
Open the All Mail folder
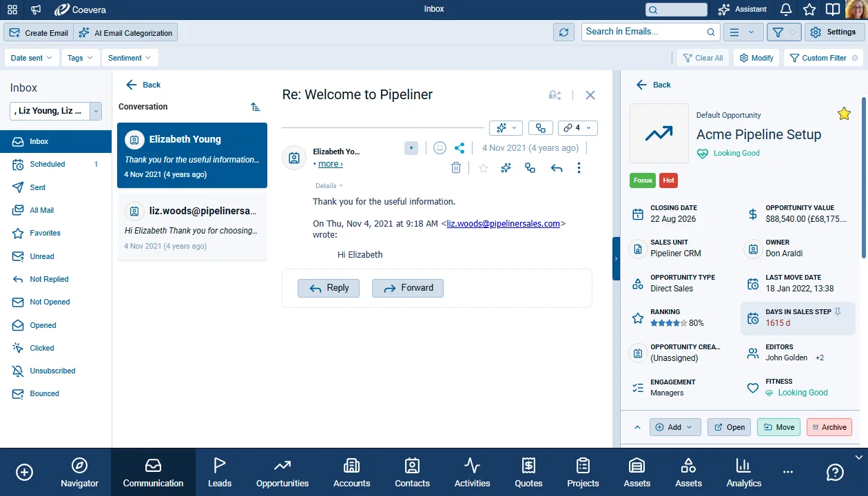[56, 210]
